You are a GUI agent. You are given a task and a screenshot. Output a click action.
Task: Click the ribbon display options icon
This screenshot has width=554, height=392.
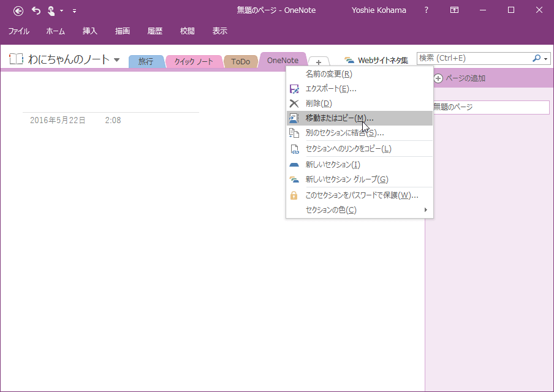coord(454,10)
